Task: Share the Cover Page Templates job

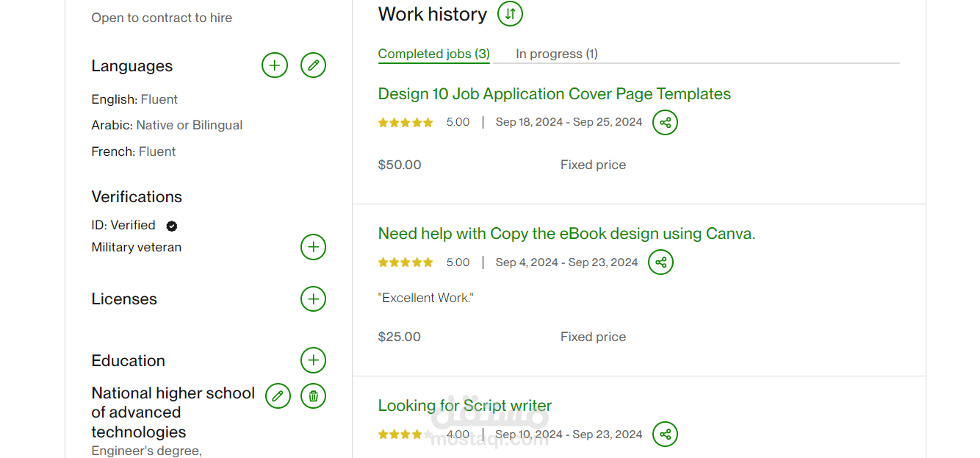Action: coord(666,123)
